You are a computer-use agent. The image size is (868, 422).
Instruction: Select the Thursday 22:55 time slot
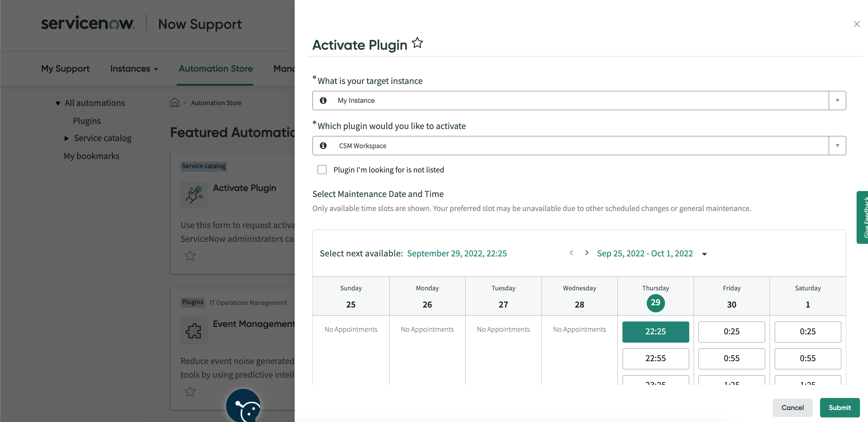point(655,358)
